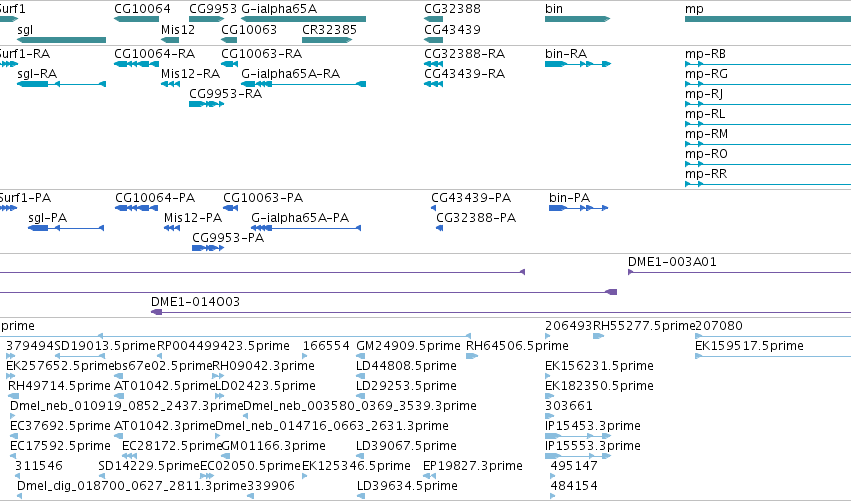Click protein G-ialpha65A-PA feature
Image resolution: width=851 pixels, height=501 pixels.
[x=306, y=228]
